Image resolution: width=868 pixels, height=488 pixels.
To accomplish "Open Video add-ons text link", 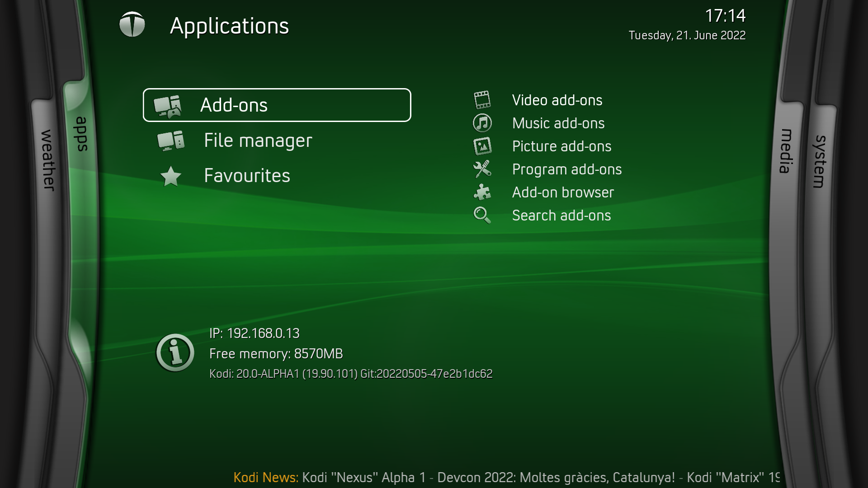I will tap(557, 100).
